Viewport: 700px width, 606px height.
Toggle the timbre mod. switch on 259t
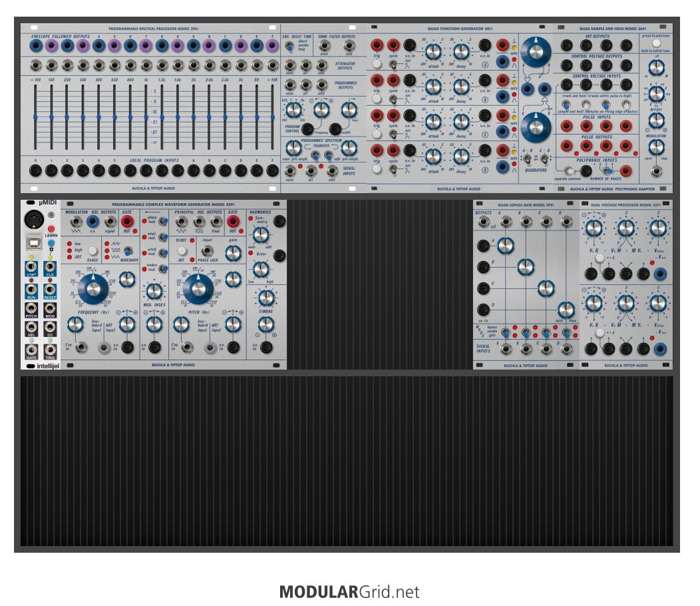coord(164,268)
